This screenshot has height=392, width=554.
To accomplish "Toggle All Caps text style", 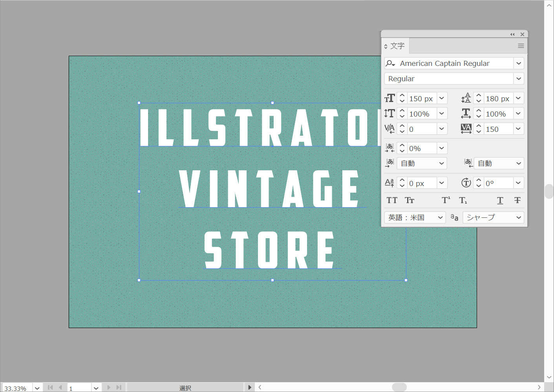I will (392, 201).
